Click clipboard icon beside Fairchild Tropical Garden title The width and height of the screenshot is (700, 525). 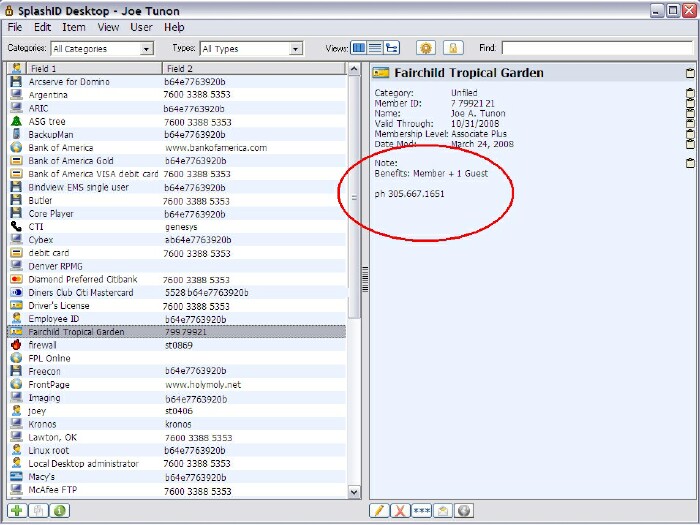coord(689,73)
